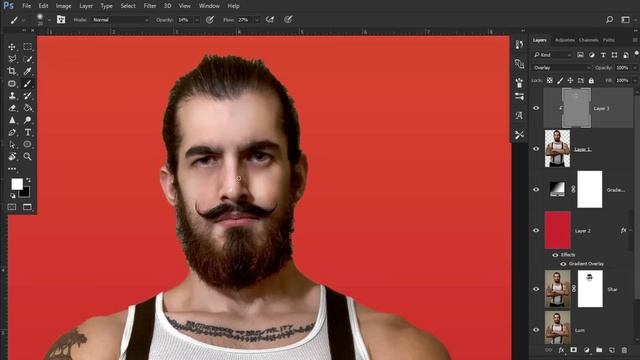Select the Hand tool
Screen dimensions: 640x360
coord(12,156)
